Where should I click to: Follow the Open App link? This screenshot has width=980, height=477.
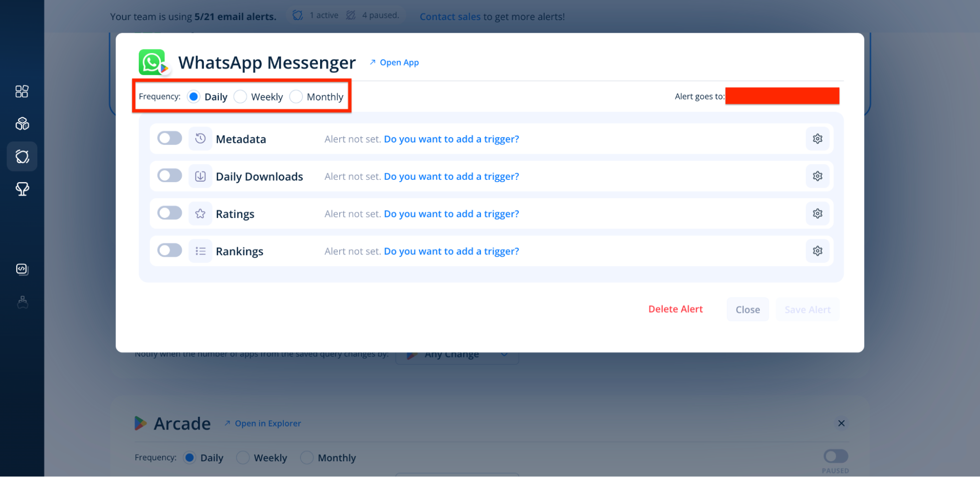pyautogui.click(x=394, y=63)
